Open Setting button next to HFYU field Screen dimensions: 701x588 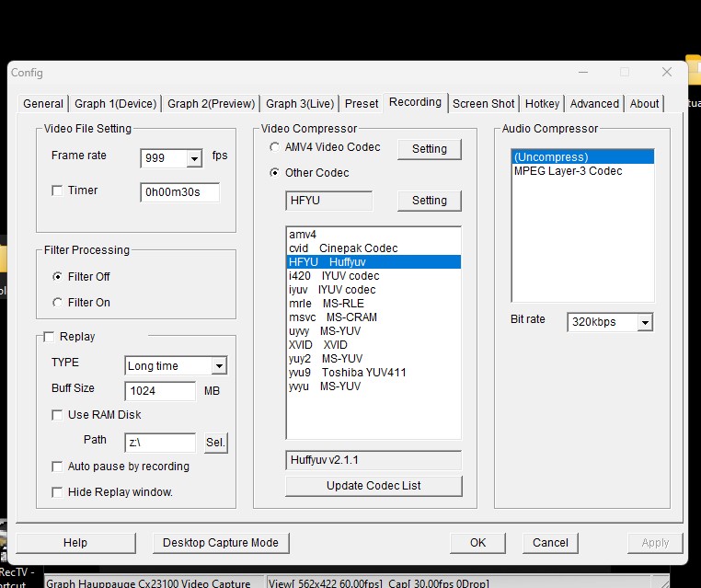[430, 201]
